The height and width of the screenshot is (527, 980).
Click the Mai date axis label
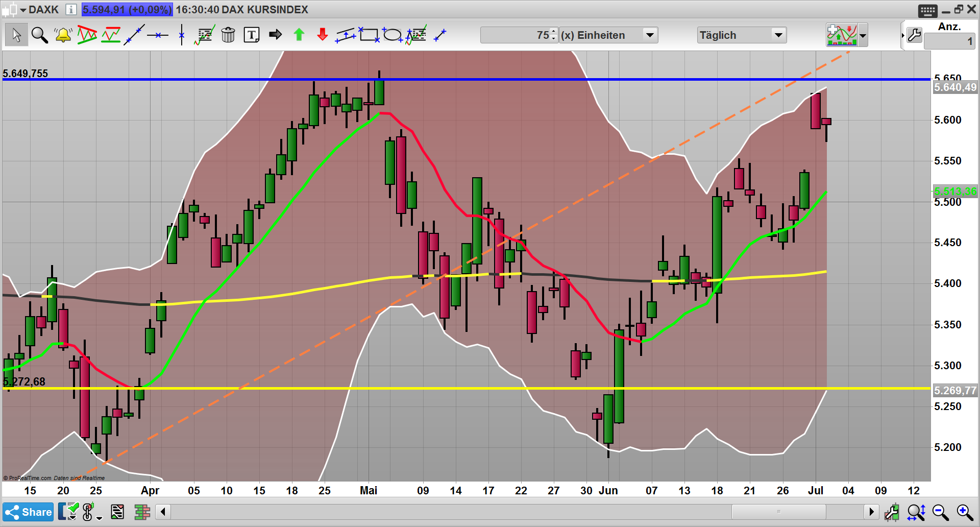tap(369, 491)
